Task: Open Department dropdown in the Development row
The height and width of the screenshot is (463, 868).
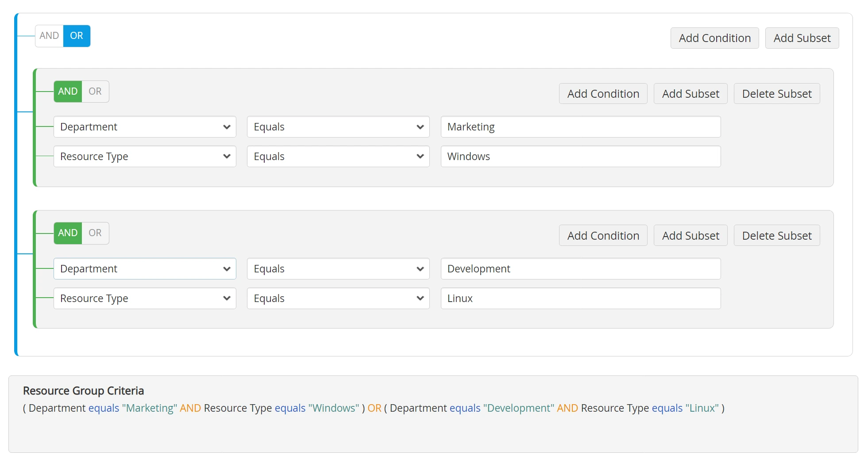Action: (x=145, y=269)
